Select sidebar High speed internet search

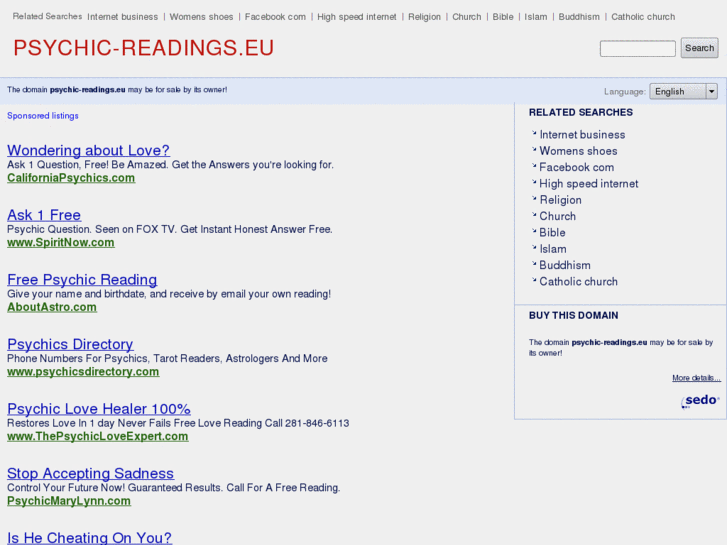589,184
